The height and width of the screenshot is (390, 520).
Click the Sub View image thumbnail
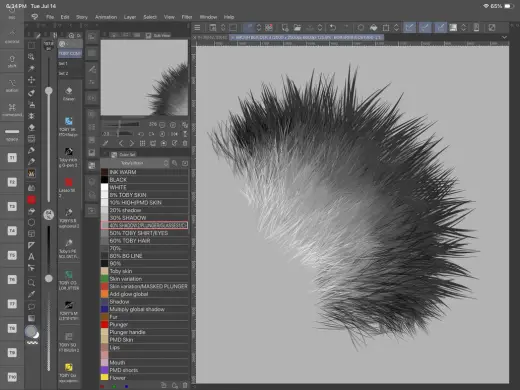144,78
